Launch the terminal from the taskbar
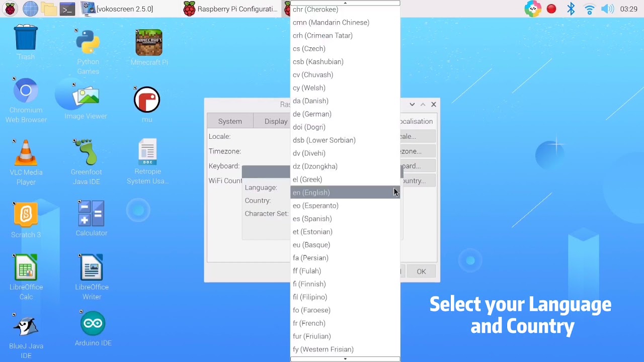This screenshot has width=644, height=362. [x=67, y=9]
